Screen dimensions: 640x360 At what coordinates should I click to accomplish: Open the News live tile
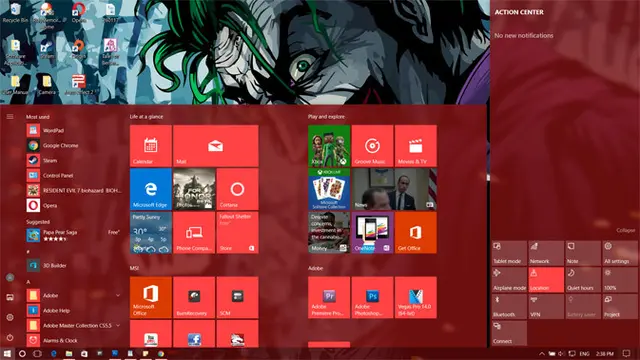[394, 189]
